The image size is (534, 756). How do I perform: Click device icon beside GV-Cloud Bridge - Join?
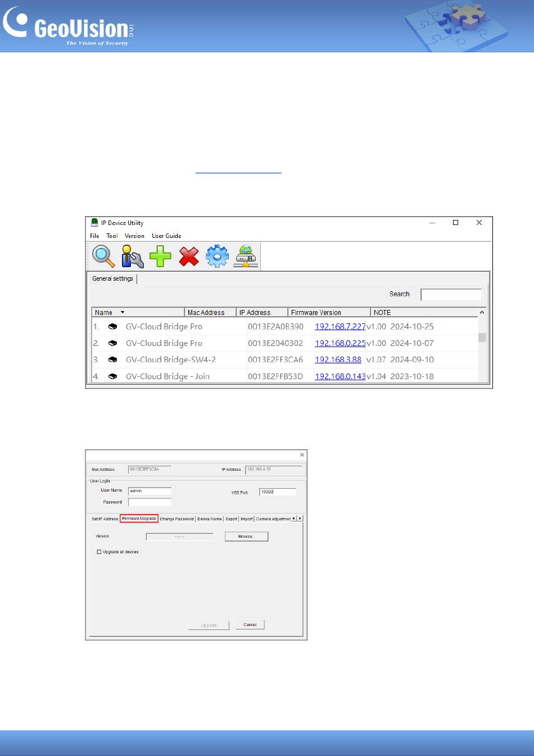112,376
